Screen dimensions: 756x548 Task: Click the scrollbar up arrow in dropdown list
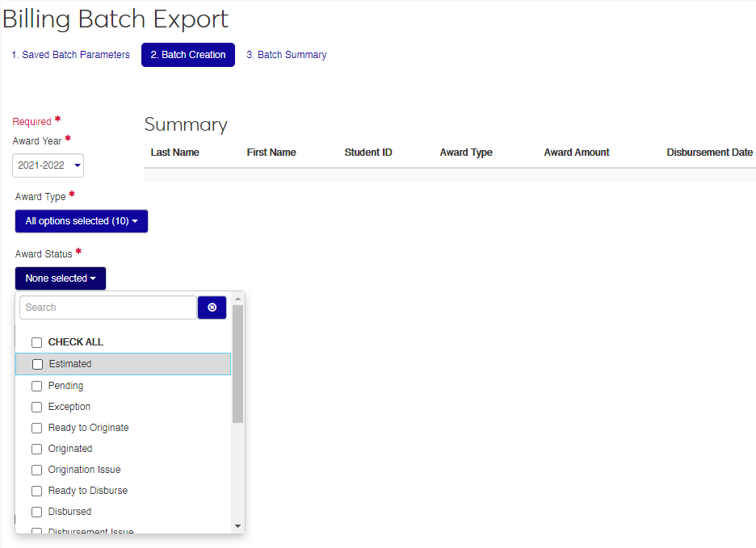click(x=237, y=299)
